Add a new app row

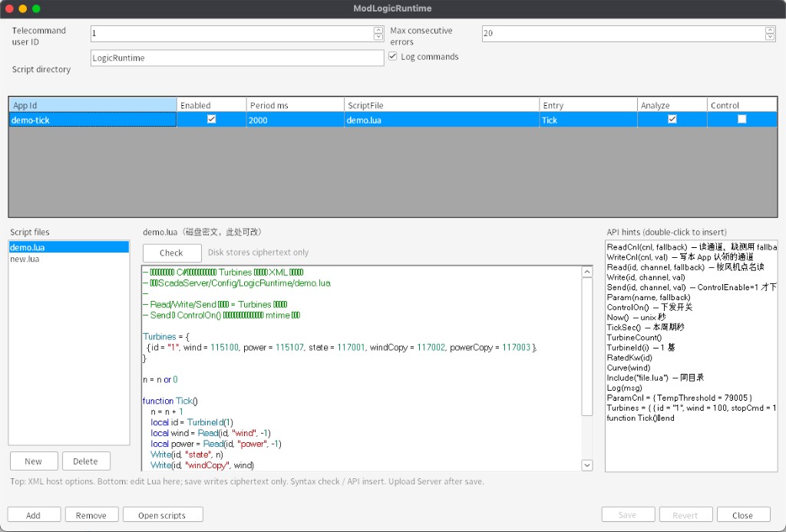pyautogui.click(x=34, y=515)
